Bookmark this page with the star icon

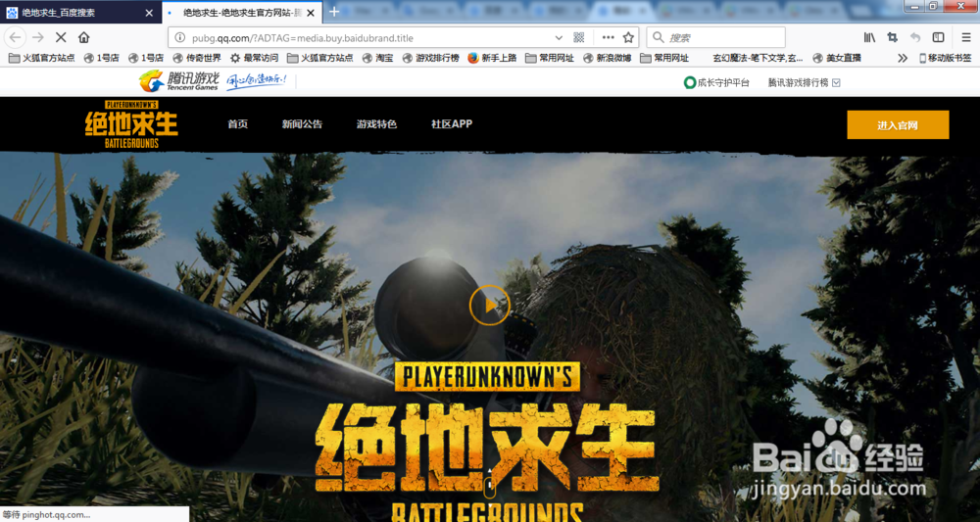629,37
